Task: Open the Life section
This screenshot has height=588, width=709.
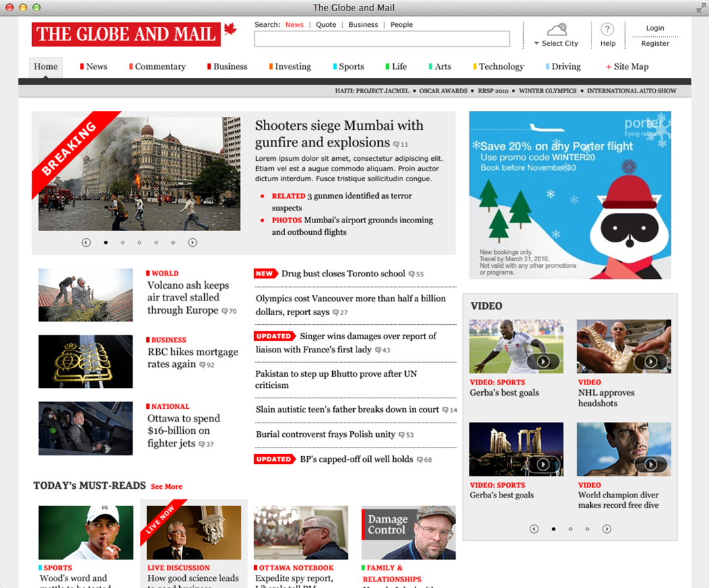Action: (396, 67)
